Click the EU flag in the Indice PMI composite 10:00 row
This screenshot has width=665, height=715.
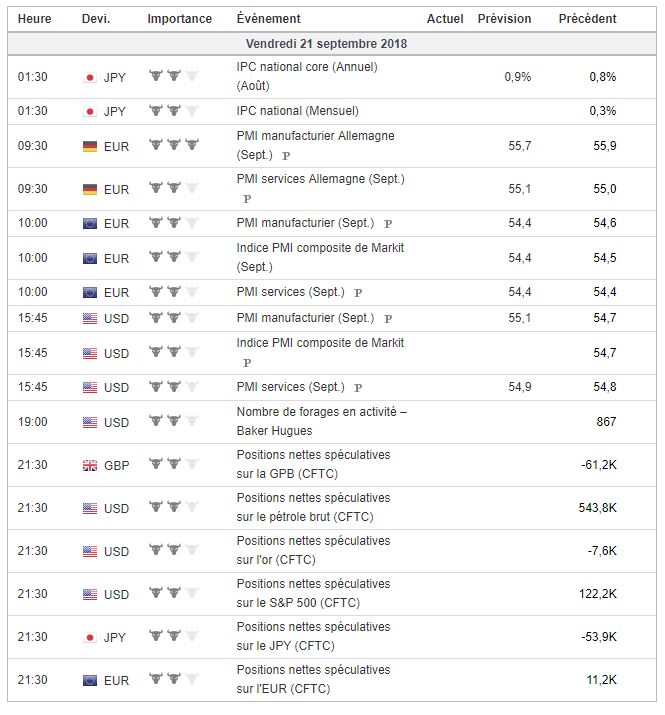(90, 258)
